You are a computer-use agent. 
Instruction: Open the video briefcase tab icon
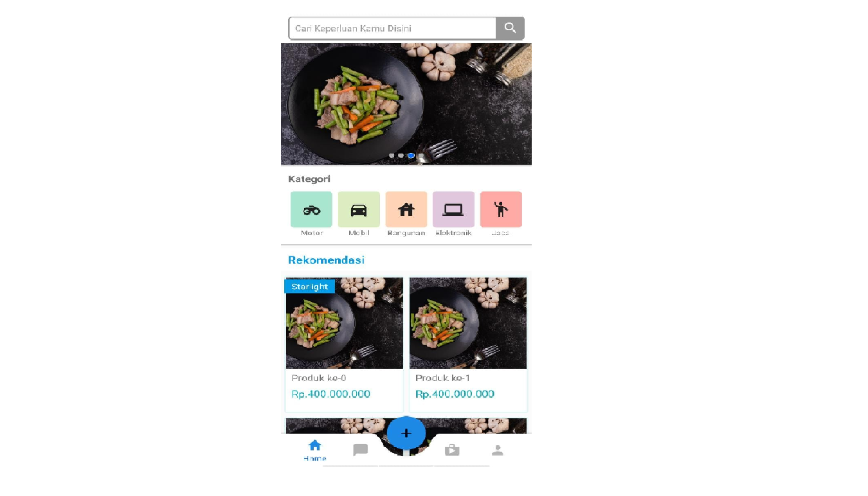(452, 450)
